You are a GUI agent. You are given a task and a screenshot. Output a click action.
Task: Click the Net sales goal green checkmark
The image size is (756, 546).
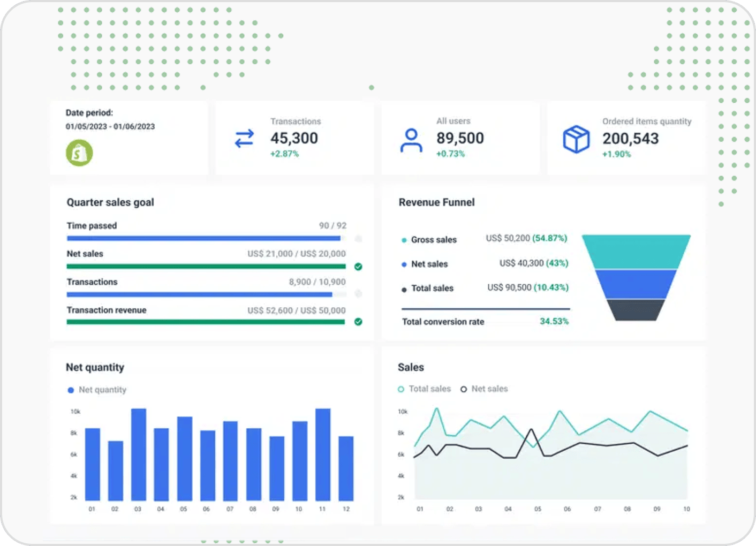(x=358, y=267)
